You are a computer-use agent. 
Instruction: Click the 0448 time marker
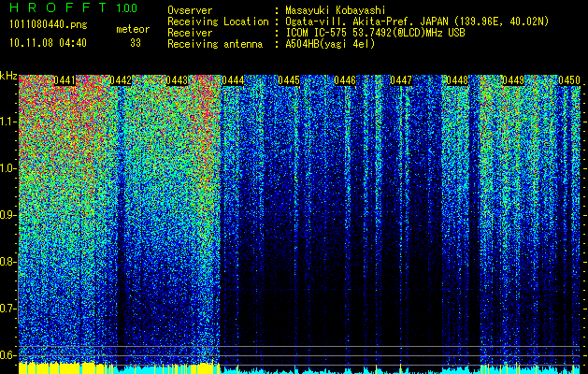pos(457,80)
